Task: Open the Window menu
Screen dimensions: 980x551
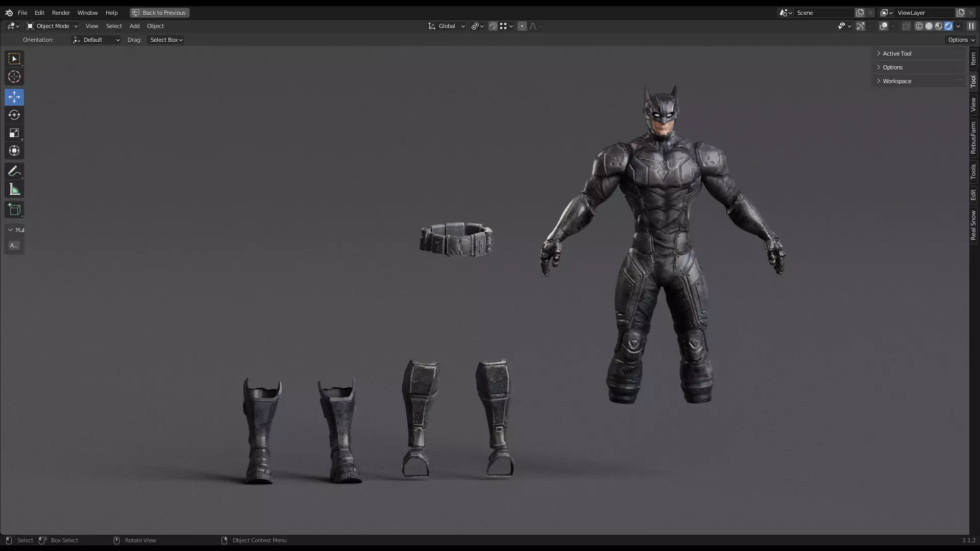Action: (87, 13)
